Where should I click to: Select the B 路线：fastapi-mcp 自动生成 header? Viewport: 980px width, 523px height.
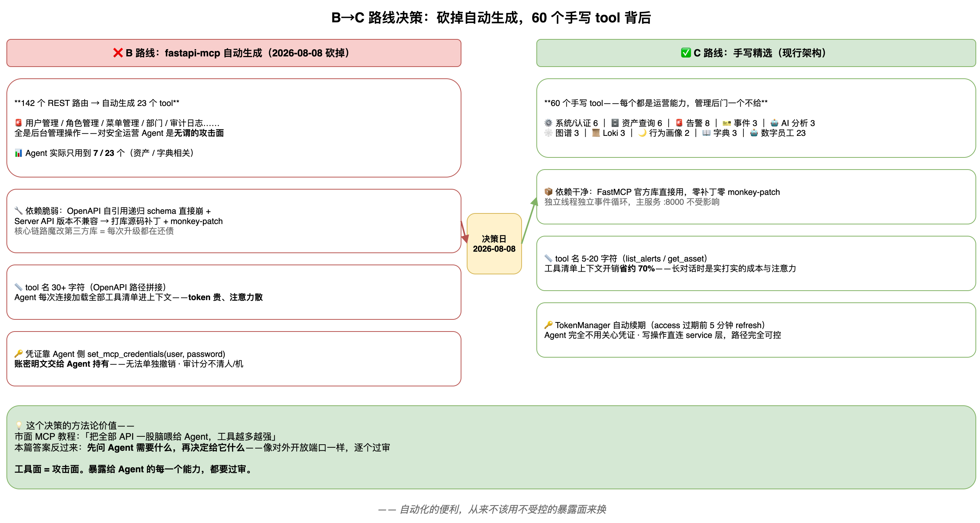(x=234, y=53)
